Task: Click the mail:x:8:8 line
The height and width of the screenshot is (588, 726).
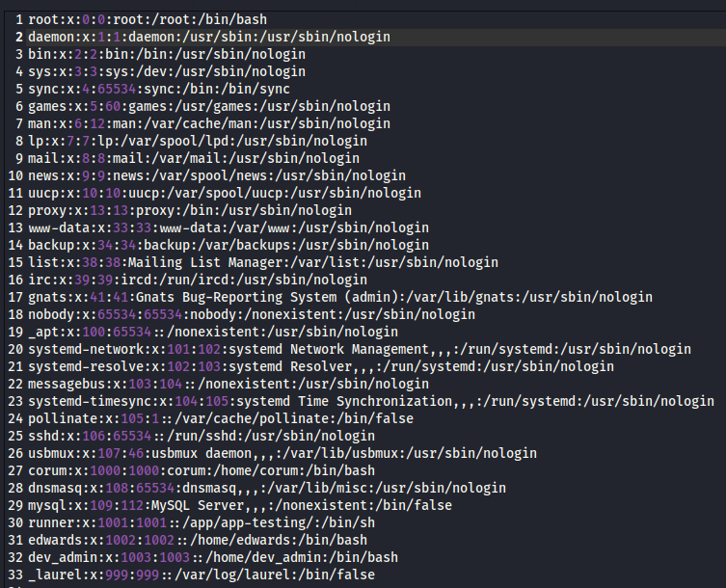Action: tap(194, 158)
